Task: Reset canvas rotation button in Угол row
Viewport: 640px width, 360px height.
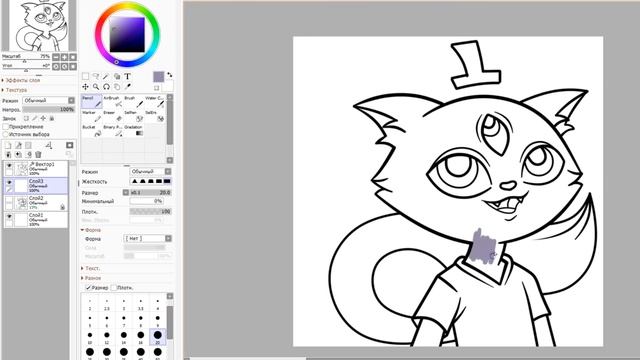Action: click(x=73, y=66)
